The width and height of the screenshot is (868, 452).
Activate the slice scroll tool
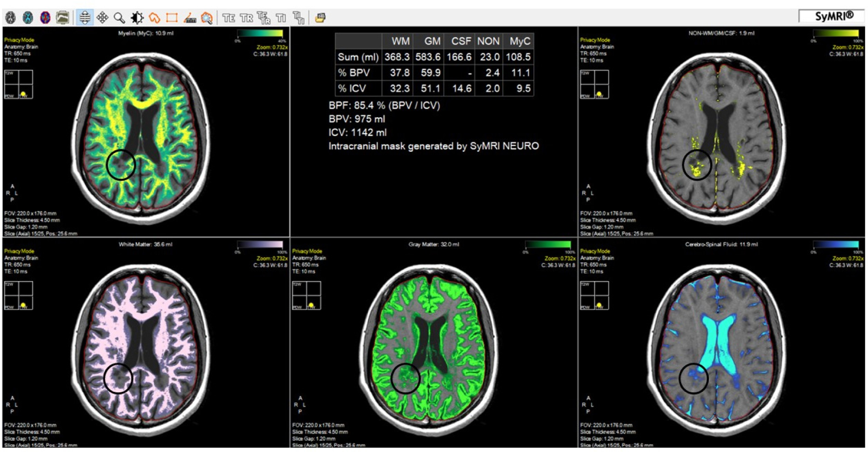click(x=84, y=18)
